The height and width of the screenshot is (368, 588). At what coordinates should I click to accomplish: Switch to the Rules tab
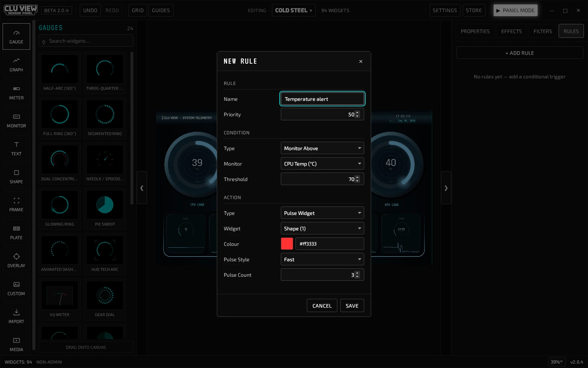coord(571,31)
